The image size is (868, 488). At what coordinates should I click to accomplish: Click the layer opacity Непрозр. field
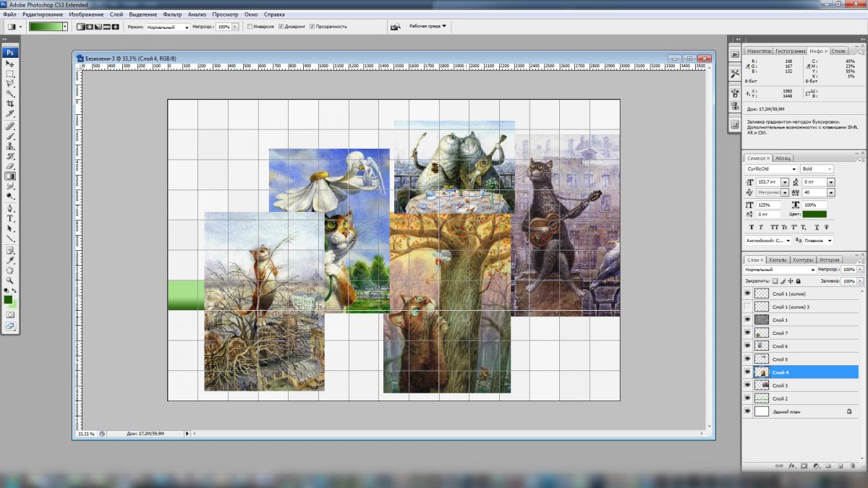(848, 269)
